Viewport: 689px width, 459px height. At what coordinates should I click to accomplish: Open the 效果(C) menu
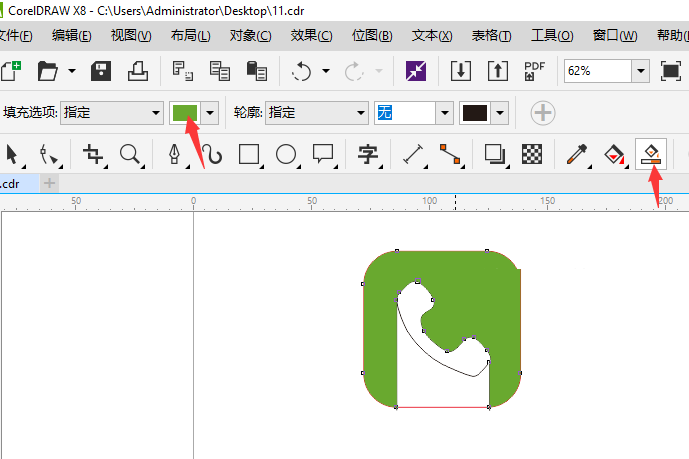tap(311, 35)
